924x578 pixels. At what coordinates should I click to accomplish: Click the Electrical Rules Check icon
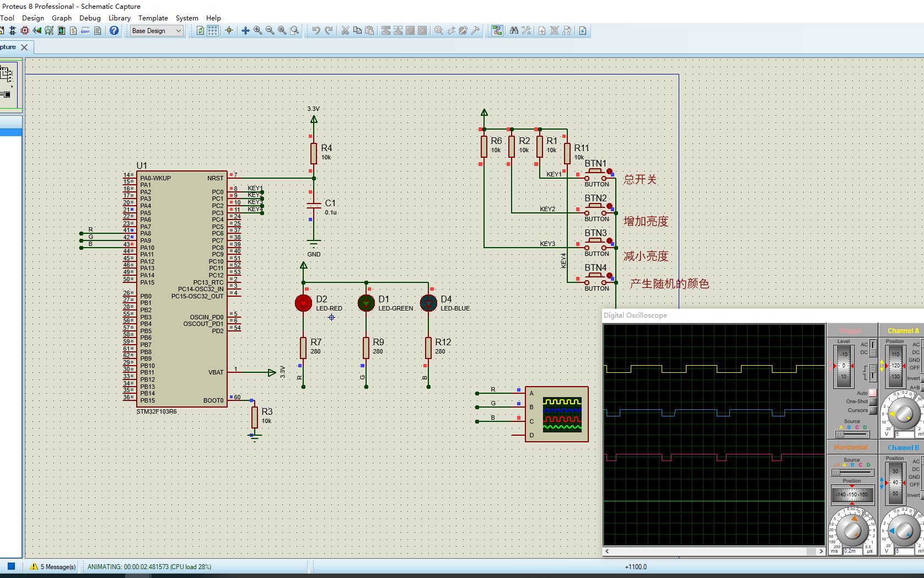tap(583, 31)
